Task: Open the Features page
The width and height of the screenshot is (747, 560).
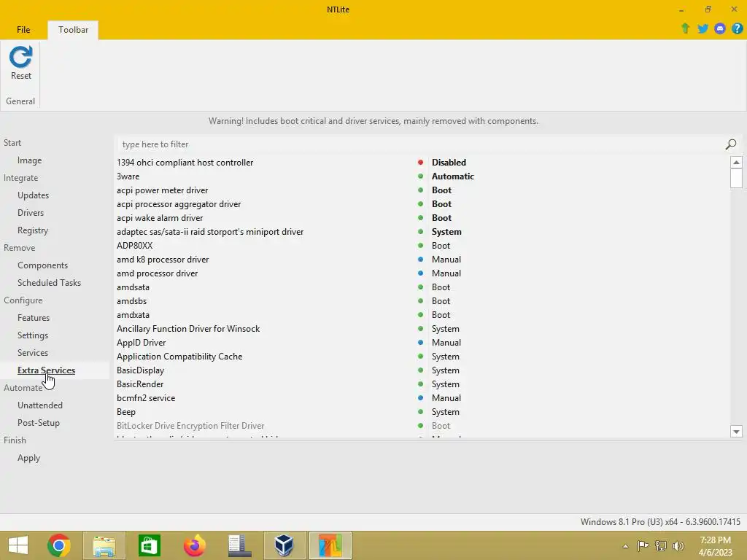Action: (x=34, y=318)
